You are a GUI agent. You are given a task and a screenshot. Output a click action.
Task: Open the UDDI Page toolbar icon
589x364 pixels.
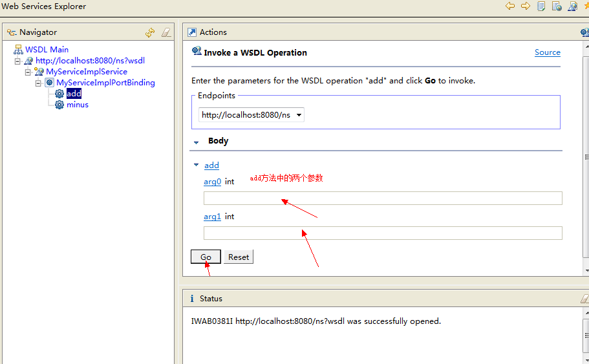(x=541, y=6)
